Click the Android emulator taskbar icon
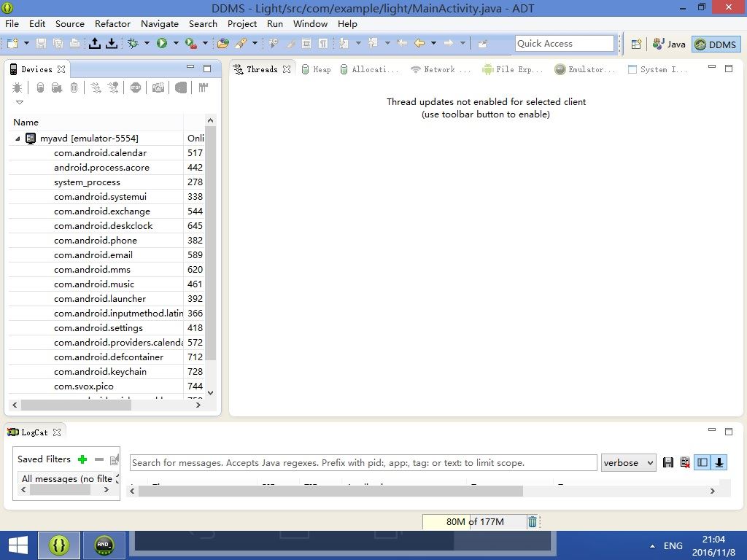747x560 pixels. 104,545
